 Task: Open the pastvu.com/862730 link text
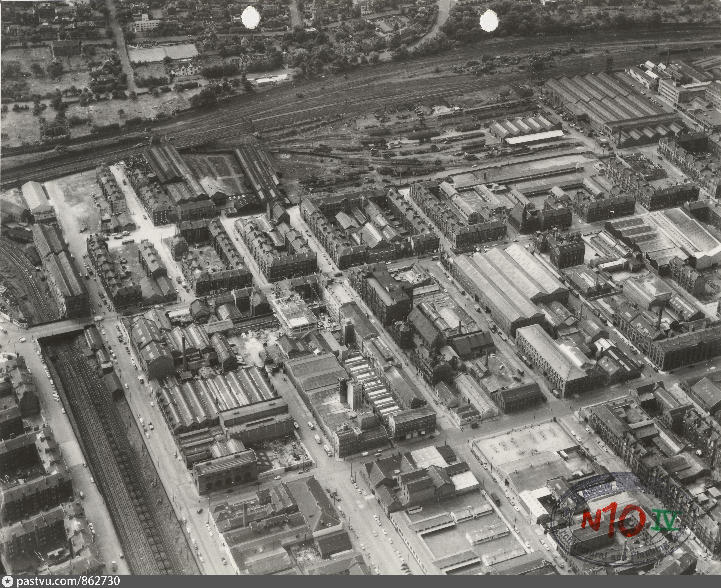click(x=68, y=581)
